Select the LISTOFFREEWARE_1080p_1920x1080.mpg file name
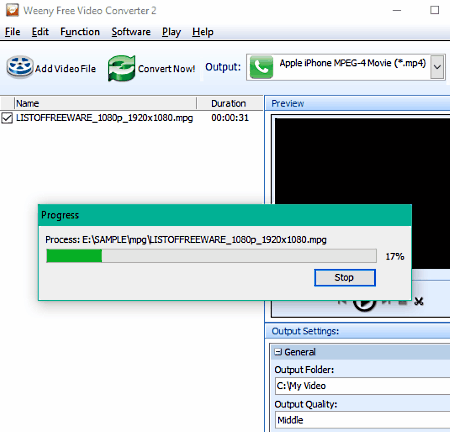The width and height of the screenshot is (450, 432). click(104, 118)
